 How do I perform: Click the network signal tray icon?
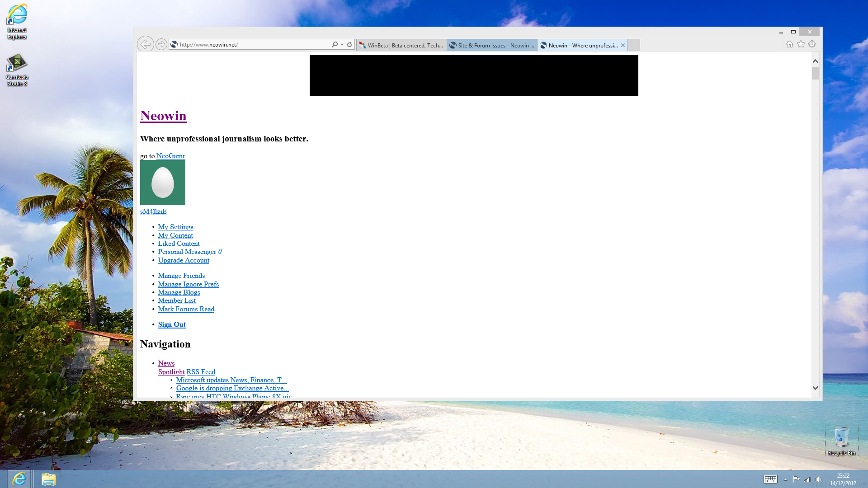coord(807,479)
